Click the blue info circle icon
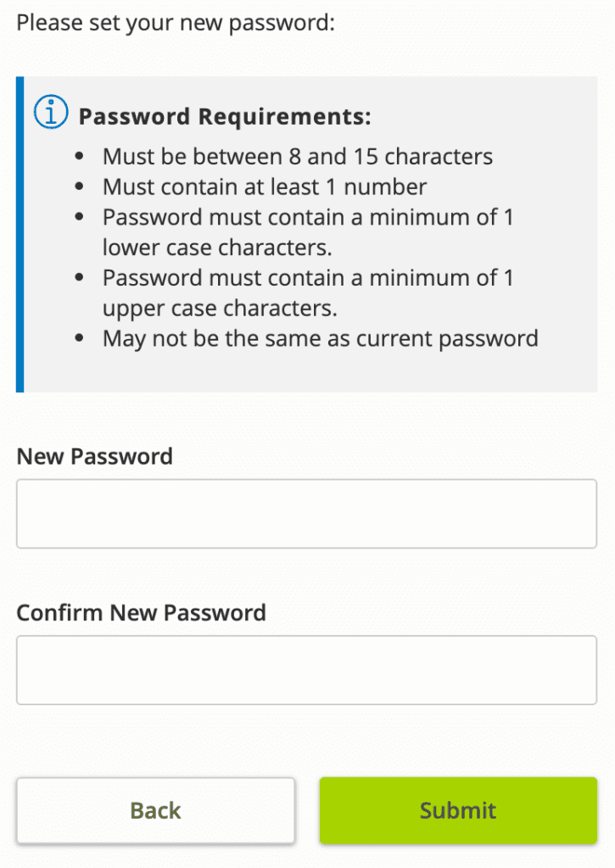Viewport: 615px width, 868px height. point(50,113)
